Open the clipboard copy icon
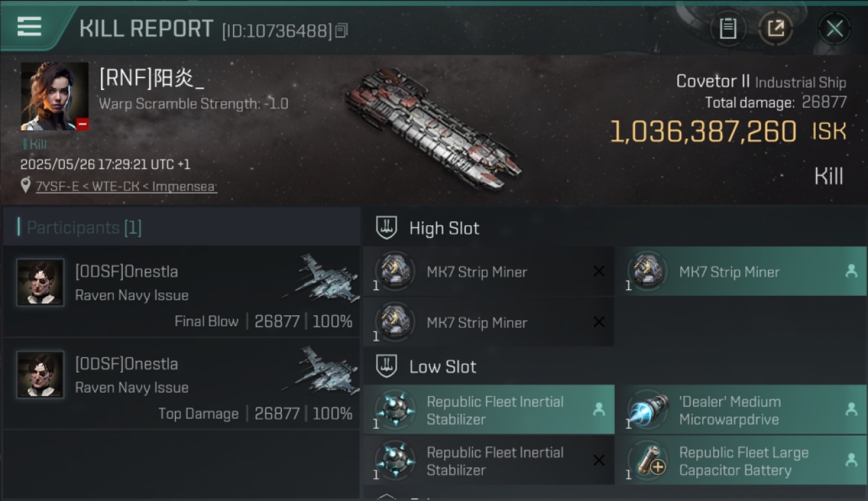868x501 pixels. pos(728,29)
